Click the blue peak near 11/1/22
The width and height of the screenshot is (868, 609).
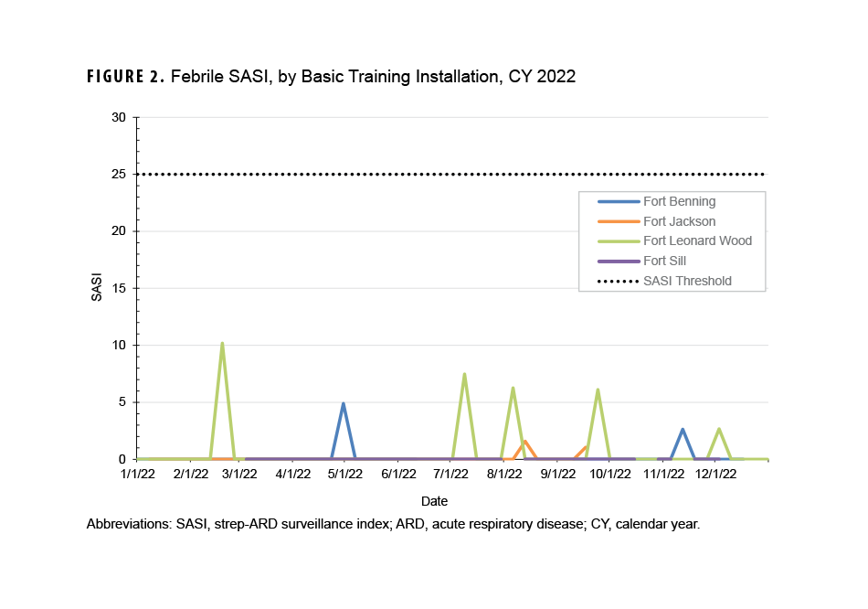click(681, 428)
